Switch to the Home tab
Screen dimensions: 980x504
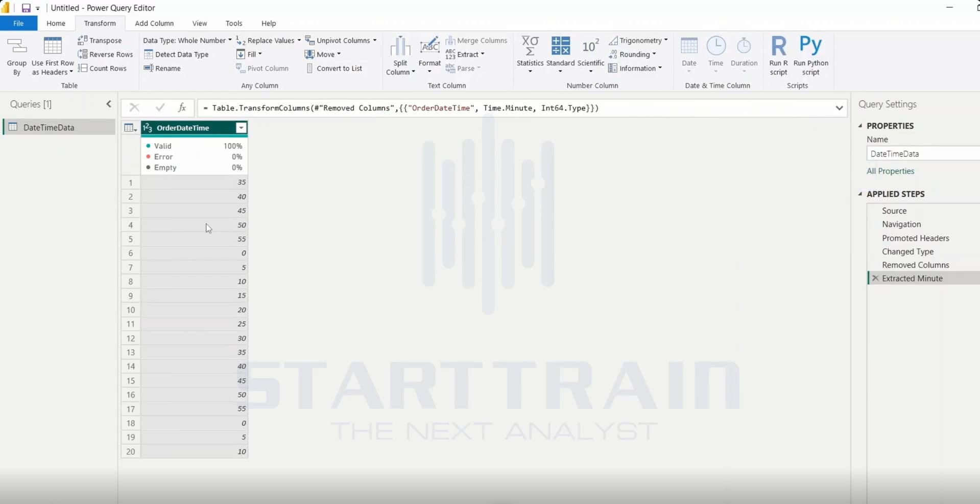click(x=56, y=23)
